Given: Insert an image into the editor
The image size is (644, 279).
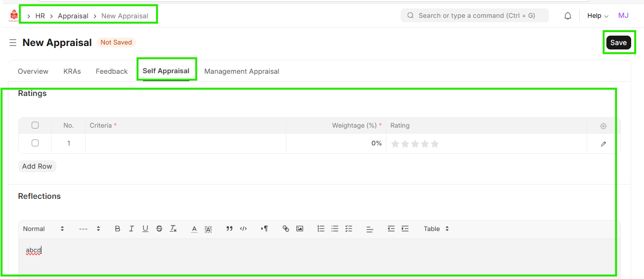Looking at the screenshot, I should (x=300, y=229).
